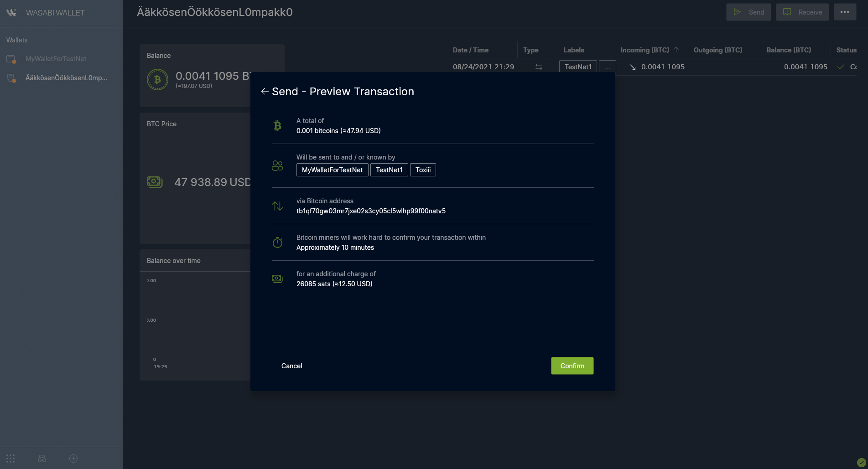Click the 26085 sats fee text
This screenshot has width=868, height=469.
click(334, 284)
